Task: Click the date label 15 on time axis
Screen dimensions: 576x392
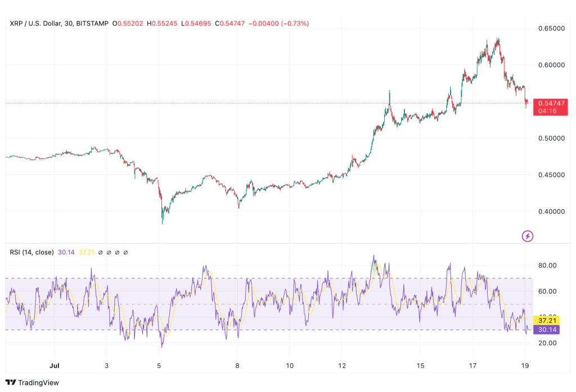Action: point(420,366)
